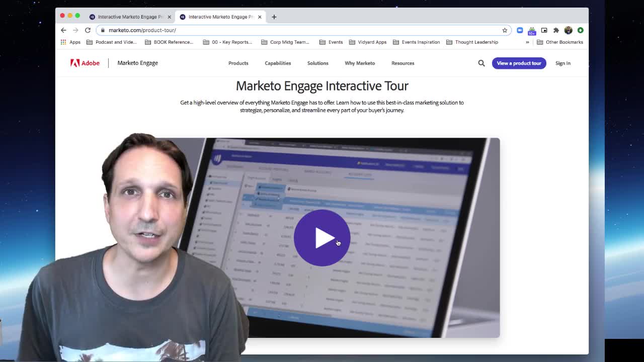Click the Marketo Engage Interactive Tour heading
The height and width of the screenshot is (362, 644).
click(x=322, y=85)
